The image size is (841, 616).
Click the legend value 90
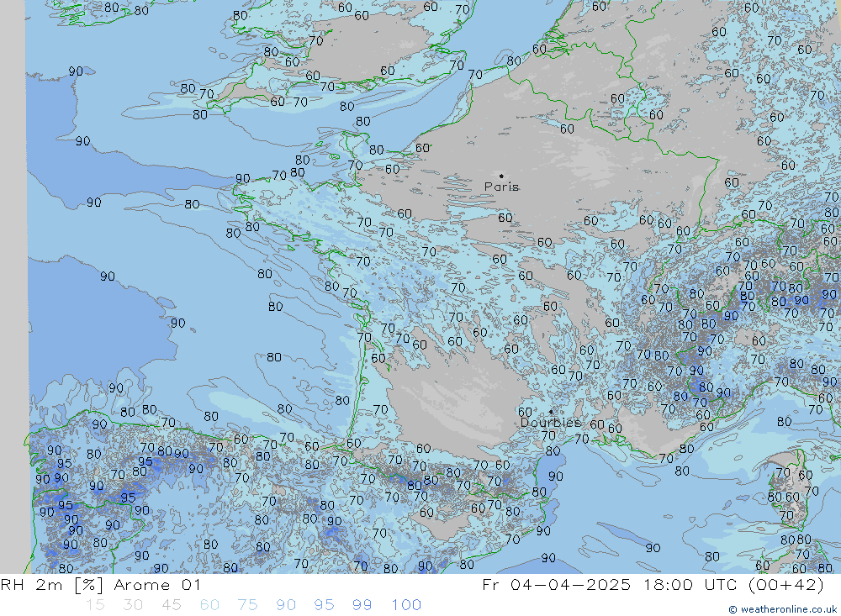[x=286, y=605]
